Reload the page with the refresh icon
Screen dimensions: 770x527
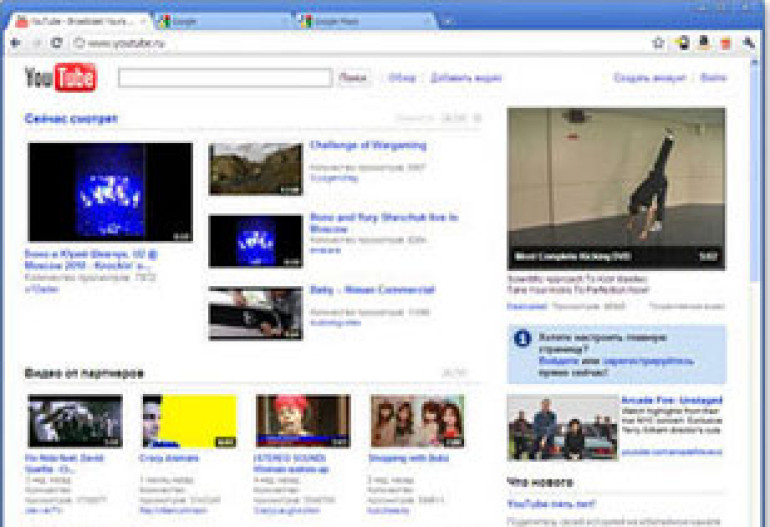[57, 43]
